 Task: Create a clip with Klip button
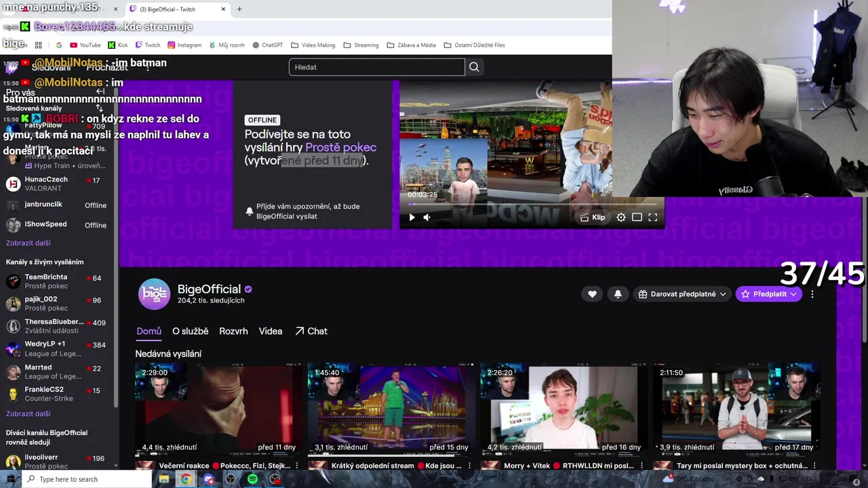click(x=593, y=218)
